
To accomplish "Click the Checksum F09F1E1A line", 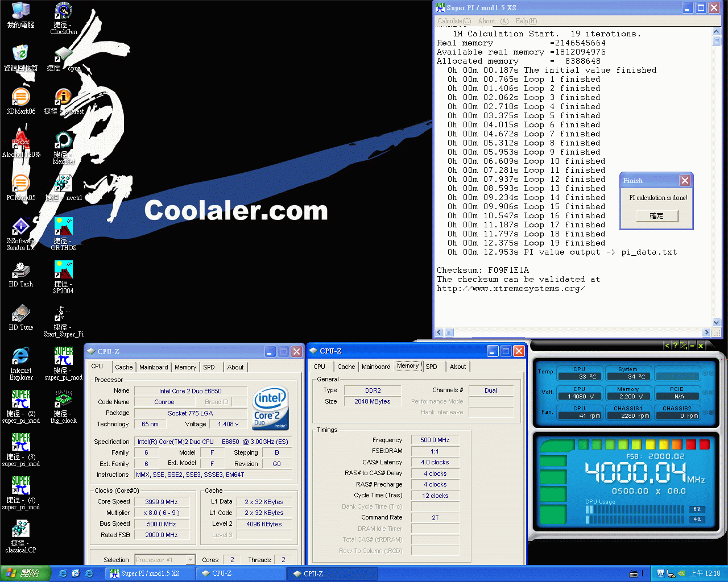I will coord(483,270).
